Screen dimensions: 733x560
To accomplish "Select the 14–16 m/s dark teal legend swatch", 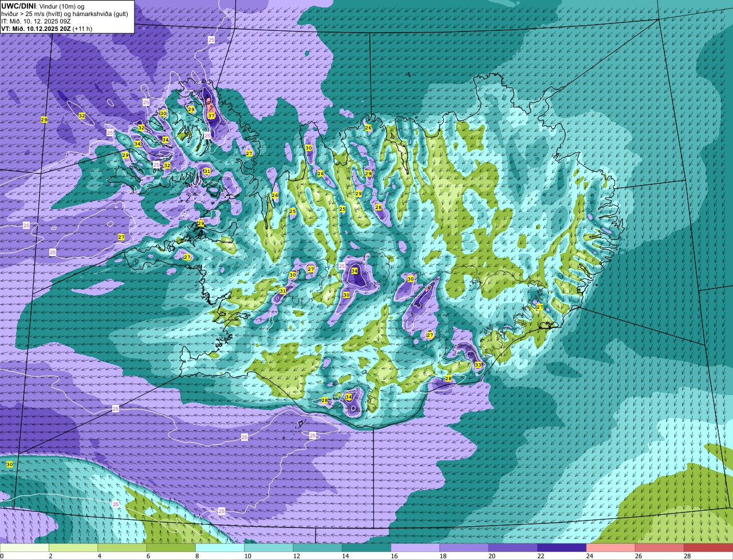I will tap(366, 548).
